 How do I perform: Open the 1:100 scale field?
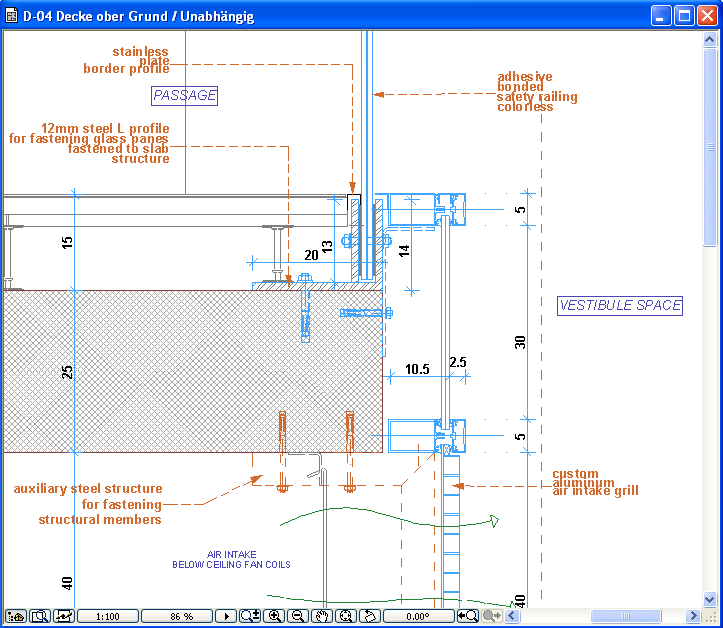pyautogui.click(x=108, y=616)
